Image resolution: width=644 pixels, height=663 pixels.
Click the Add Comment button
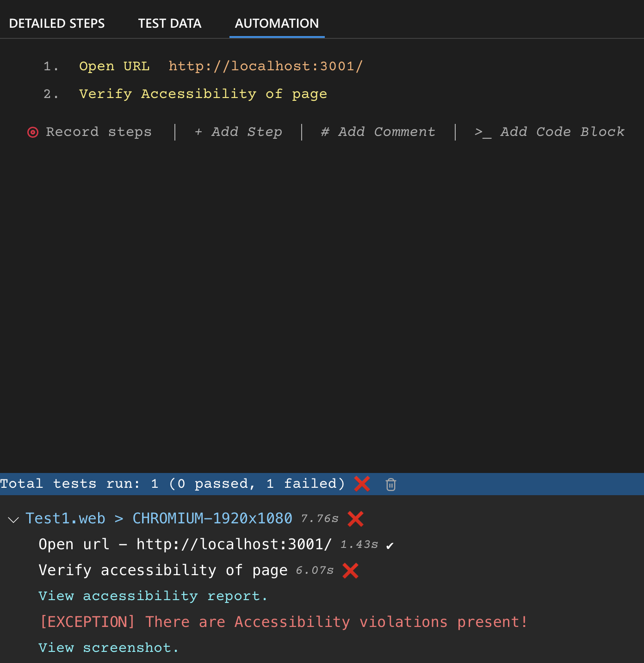[x=378, y=132]
